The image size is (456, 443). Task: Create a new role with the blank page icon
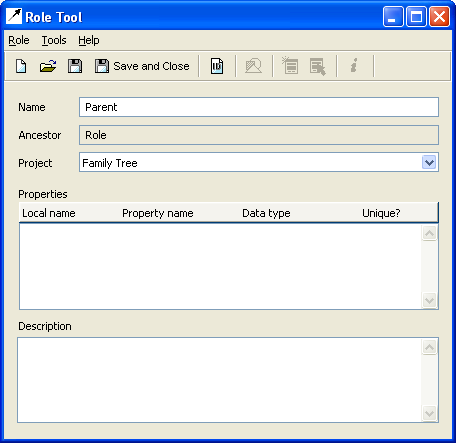[21, 66]
